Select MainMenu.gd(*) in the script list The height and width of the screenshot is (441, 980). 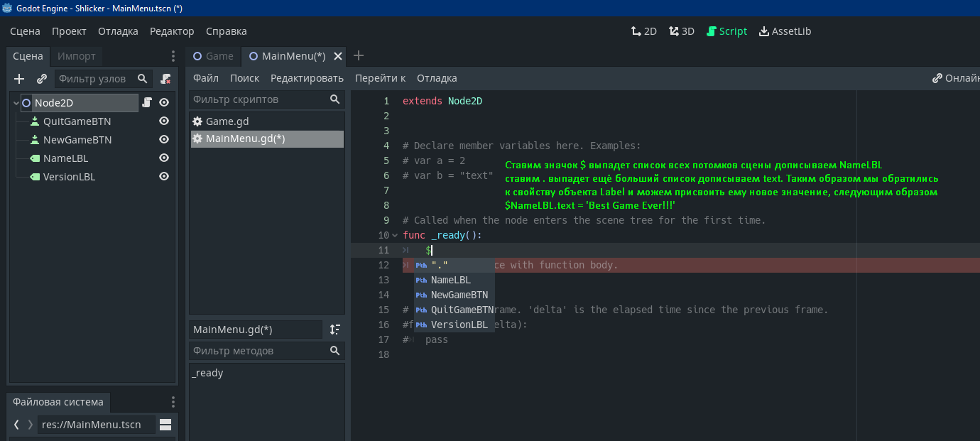(x=267, y=139)
